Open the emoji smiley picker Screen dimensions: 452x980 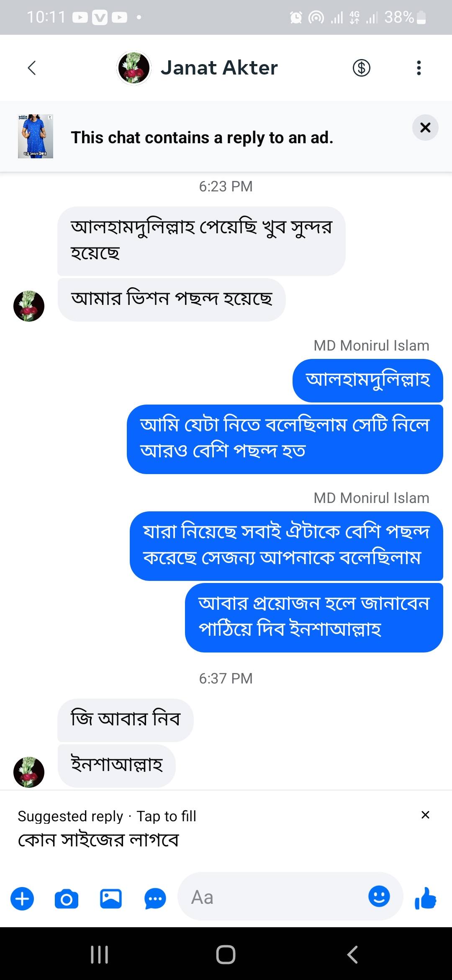pos(379,896)
